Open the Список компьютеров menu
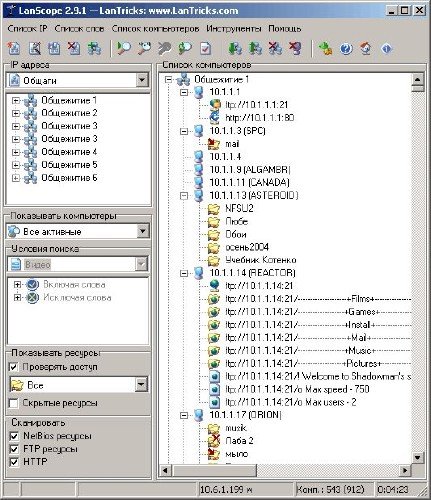Screen dimensions: 431x500 pyautogui.click(x=155, y=29)
